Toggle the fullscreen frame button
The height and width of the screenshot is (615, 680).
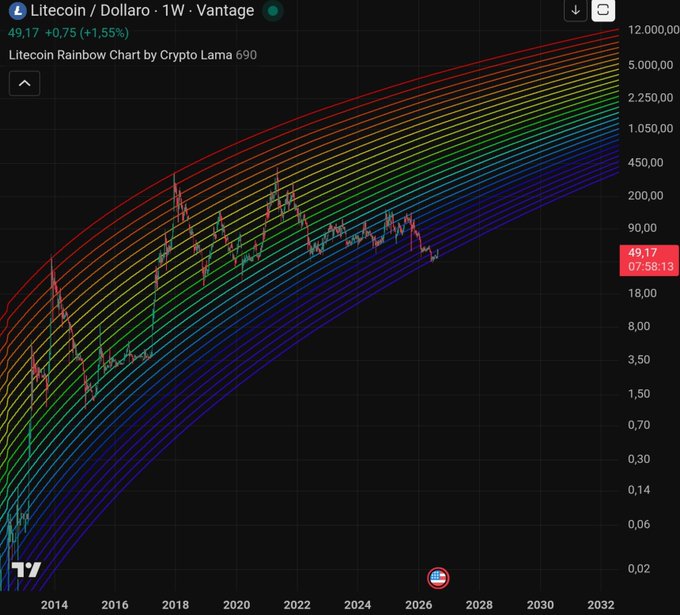(x=603, y=10)
